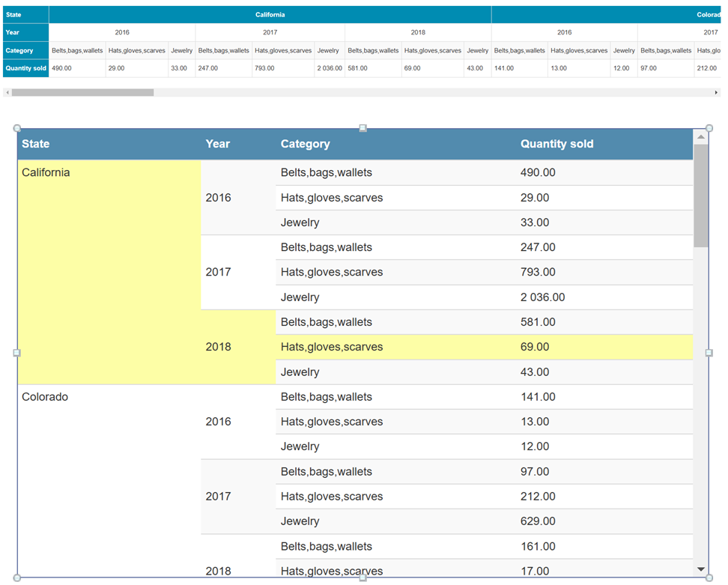Click the California column header in top pivot table
The width and height of the screenshot is (728, 585).
(270, 14)
